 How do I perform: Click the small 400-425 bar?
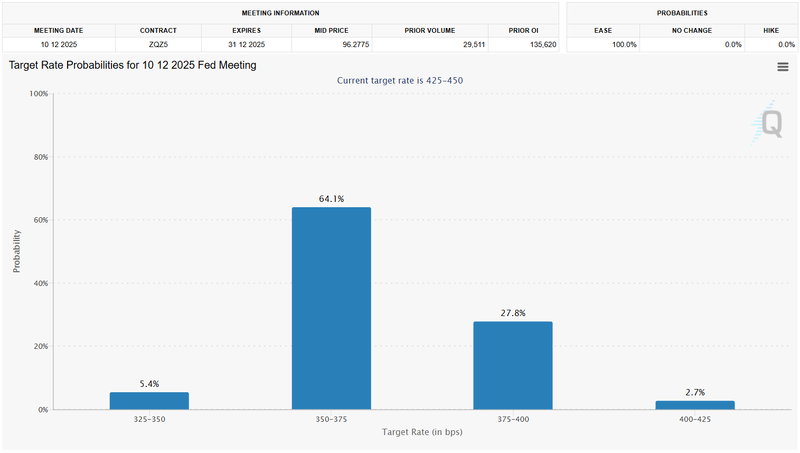point(694,404)
